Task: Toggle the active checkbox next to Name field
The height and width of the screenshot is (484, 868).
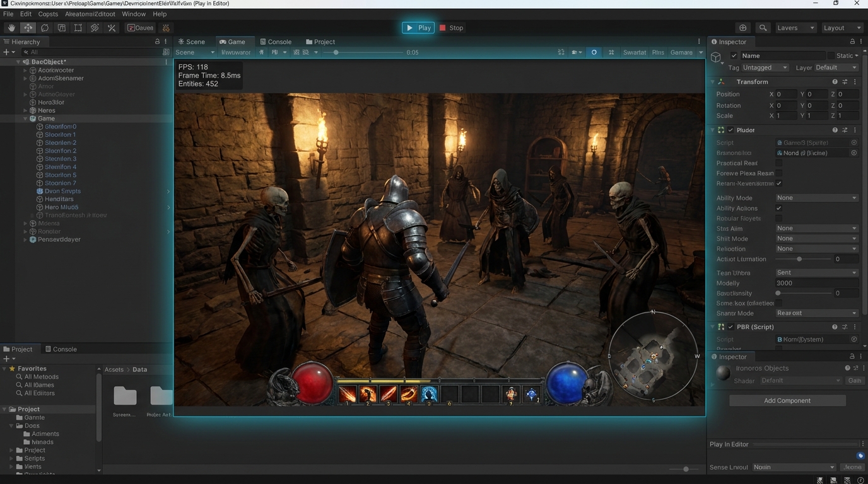Action: pyautogui.click(x=734, y=55)
